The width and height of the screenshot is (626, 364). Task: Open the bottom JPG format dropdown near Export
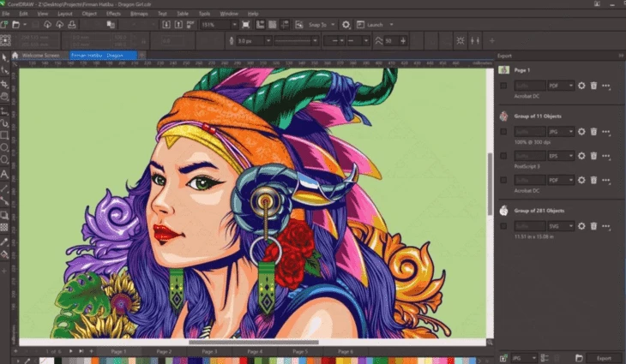pos(524,358)
